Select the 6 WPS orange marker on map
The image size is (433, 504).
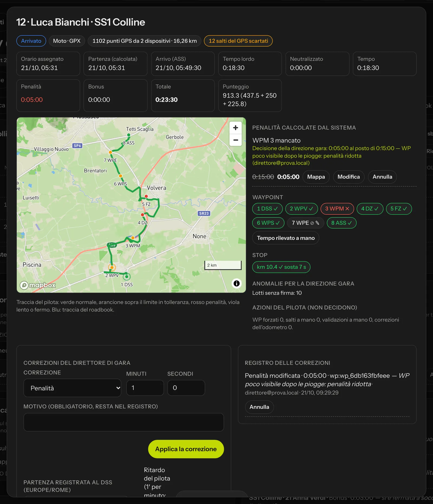click(120, 176)
